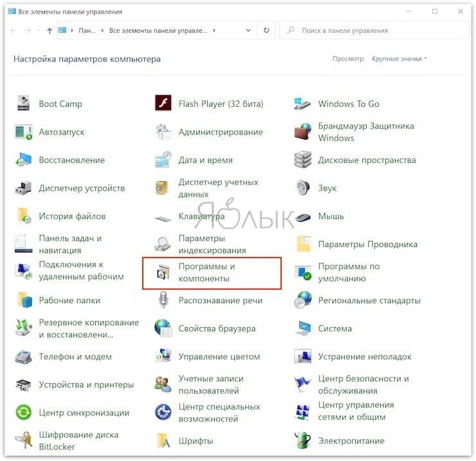Expand chevron before Пан... breadcrumb

72,30
